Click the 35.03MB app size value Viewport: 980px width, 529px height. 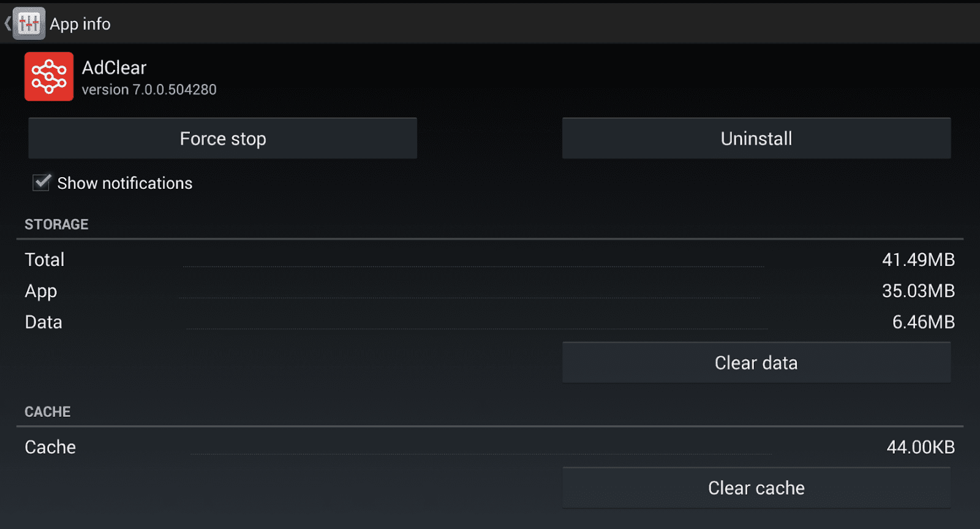[x=918, y=291]
